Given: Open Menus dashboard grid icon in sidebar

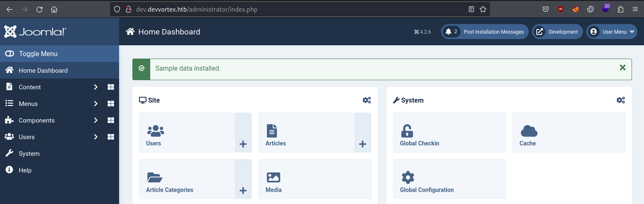Looking at the screenshot, I should (x=111, y=104).
